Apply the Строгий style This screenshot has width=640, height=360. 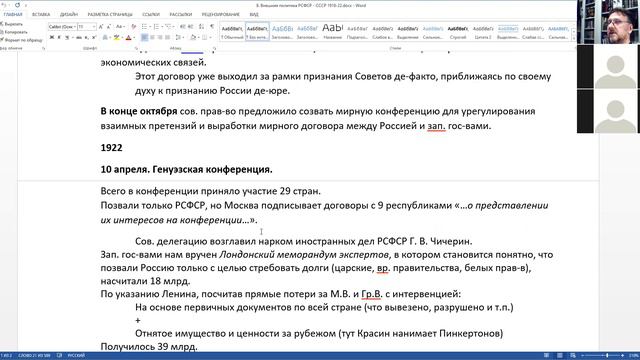point(458,31)
